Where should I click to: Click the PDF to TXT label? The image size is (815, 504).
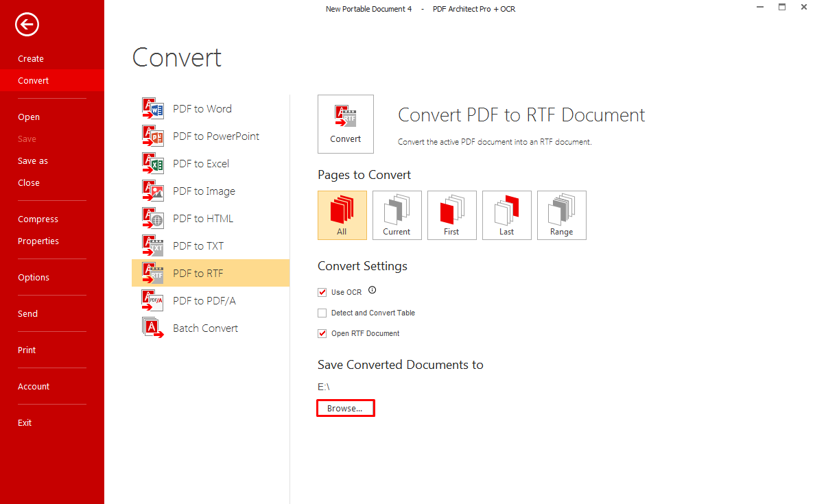pos(198,245)
